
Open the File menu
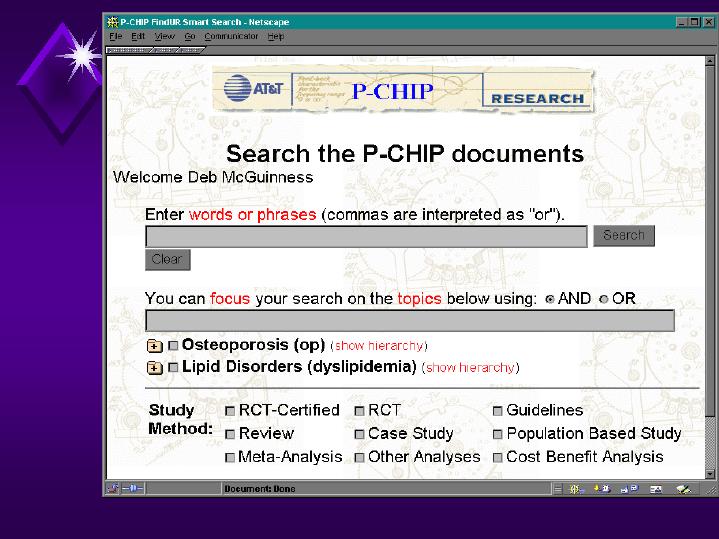click(x=116, y=36)
